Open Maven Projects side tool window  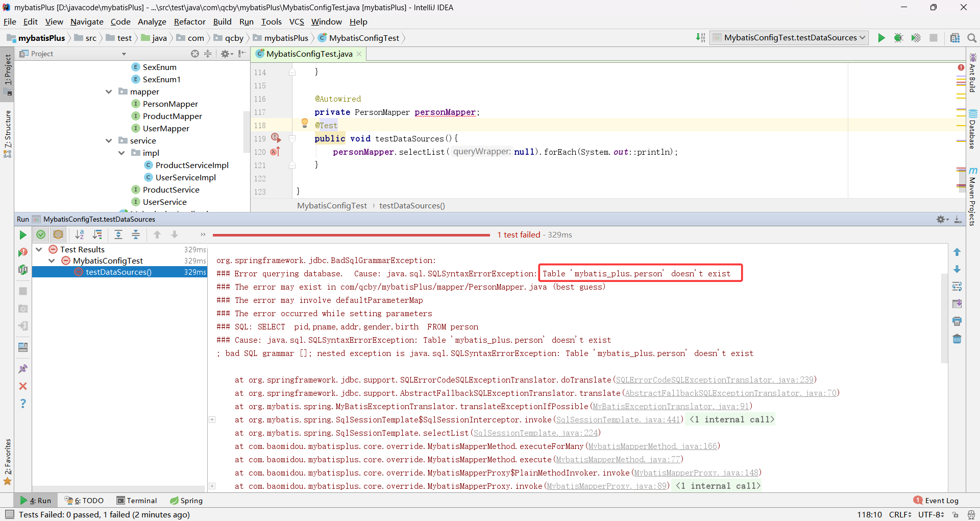[973, 197]
